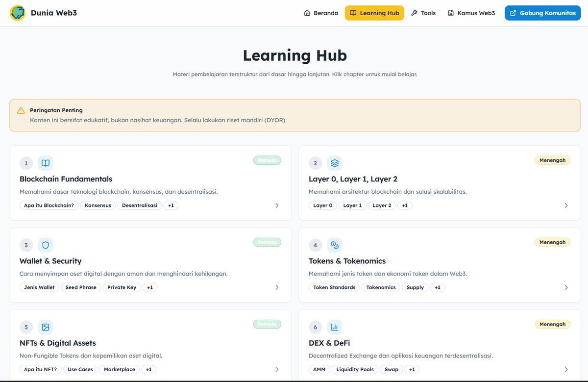Click the external link icon in Gabung Komunitas

(x=513, y=13)
